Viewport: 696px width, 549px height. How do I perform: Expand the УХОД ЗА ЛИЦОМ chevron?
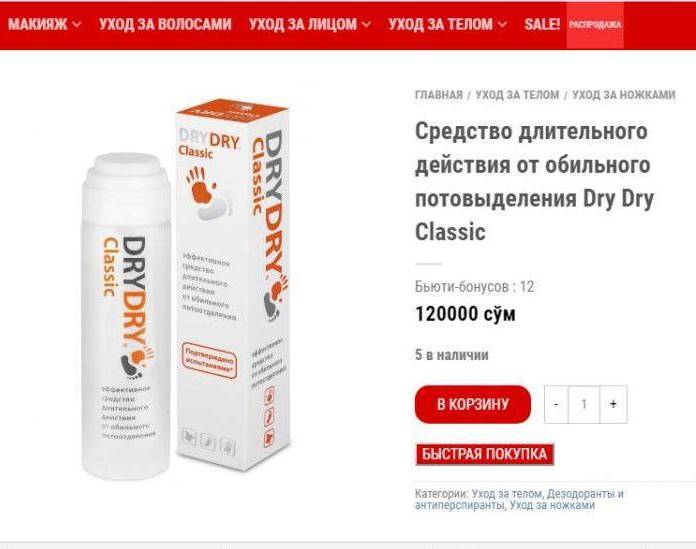pos(366,24)
